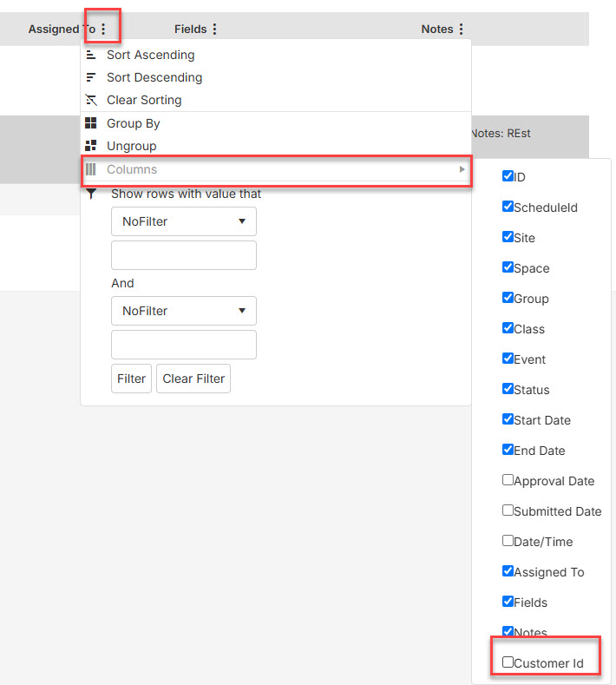
Task: Click the filter funnel icon
Action: click(x=91, y=194)
